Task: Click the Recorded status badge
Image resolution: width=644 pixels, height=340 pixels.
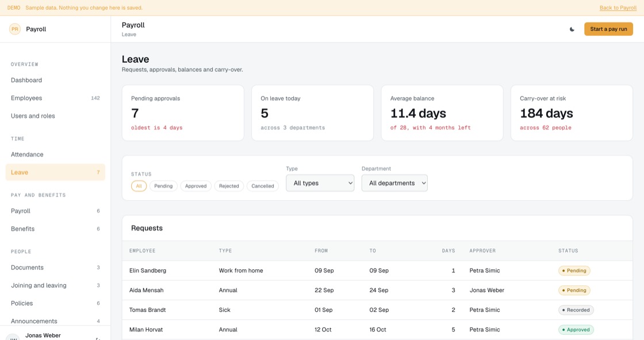Action: 576,310
